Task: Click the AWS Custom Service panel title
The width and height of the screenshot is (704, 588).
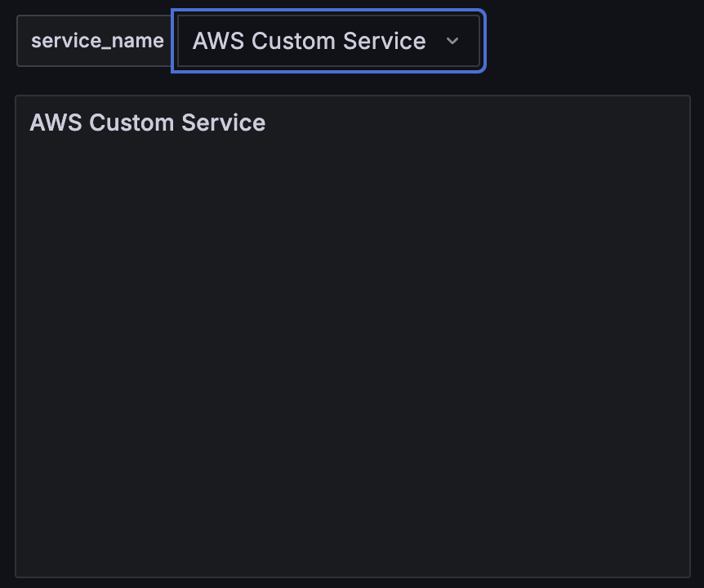Action: point(147,122)
